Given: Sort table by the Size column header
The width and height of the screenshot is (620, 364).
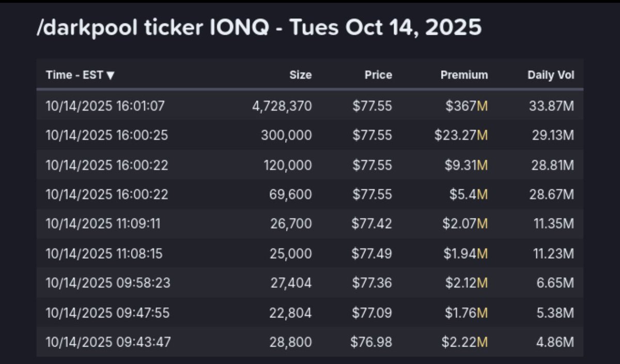Looking at the screenshot, I should point(300,75).
